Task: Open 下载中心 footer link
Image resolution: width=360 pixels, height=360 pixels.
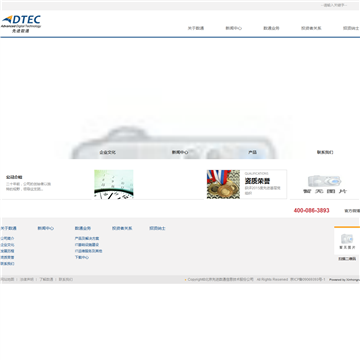Action: (x=82, y=258)
